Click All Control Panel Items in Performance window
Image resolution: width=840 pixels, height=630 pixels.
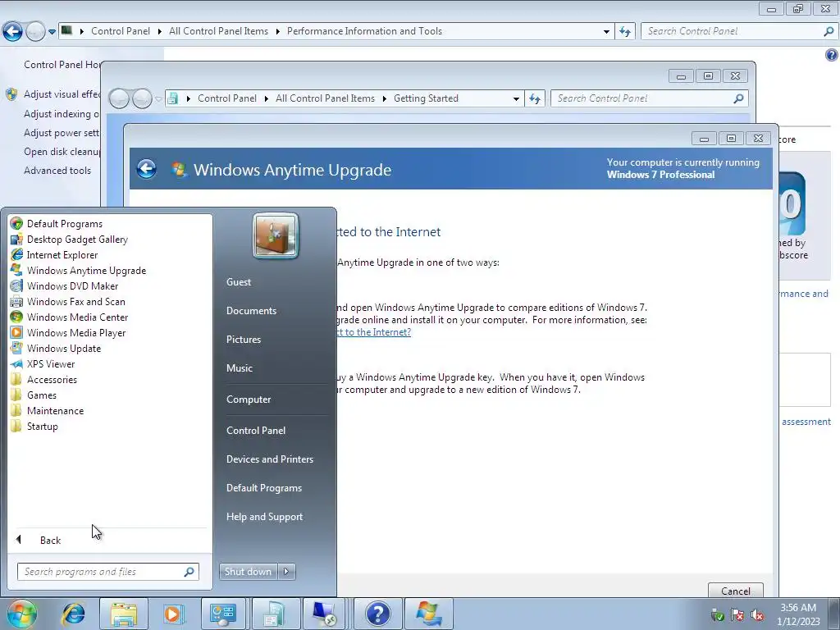218,31
